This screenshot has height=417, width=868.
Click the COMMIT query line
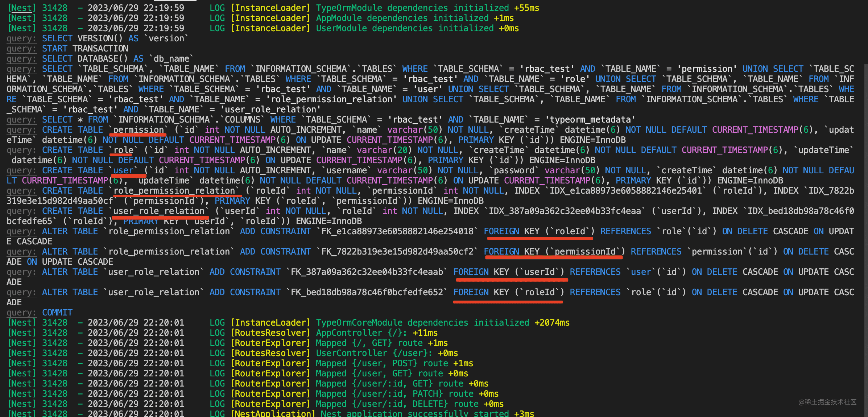coord(57,313)
